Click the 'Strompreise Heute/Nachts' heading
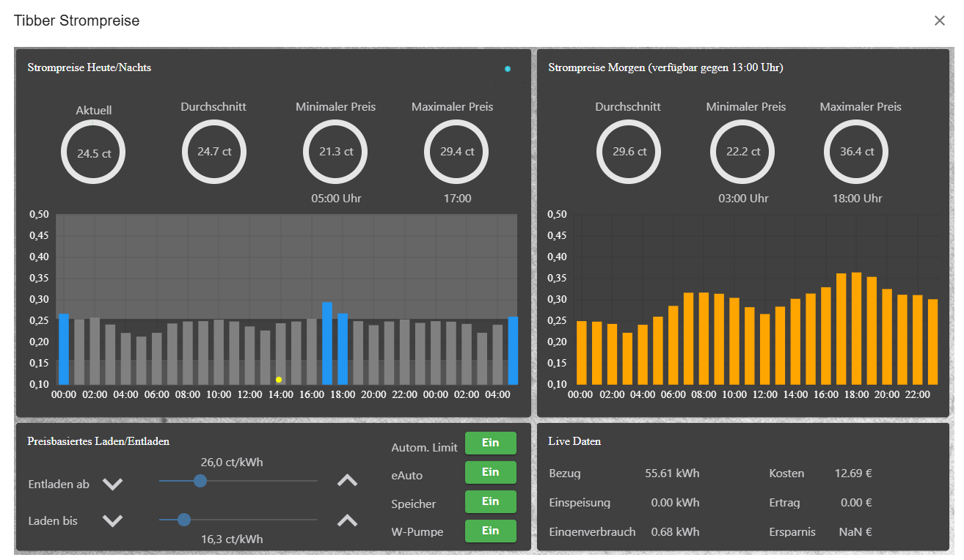964x560 pixels. [90, 67]
